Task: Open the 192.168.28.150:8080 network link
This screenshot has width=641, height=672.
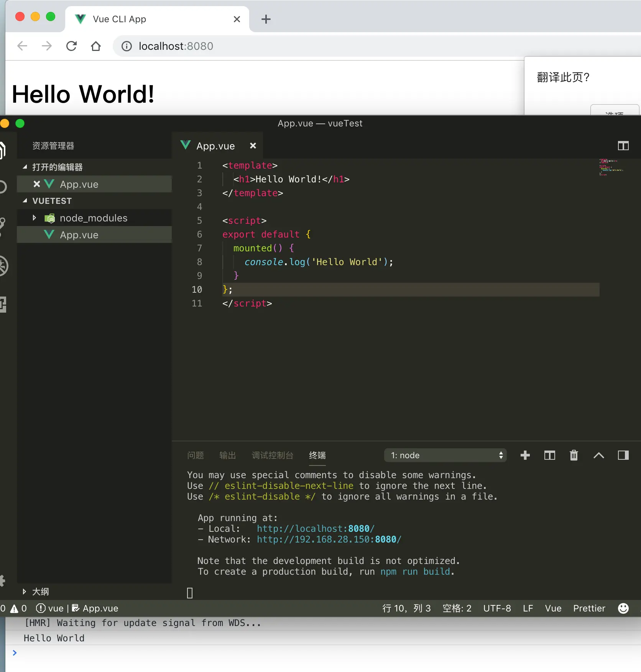Action: (x=329, y=539)
